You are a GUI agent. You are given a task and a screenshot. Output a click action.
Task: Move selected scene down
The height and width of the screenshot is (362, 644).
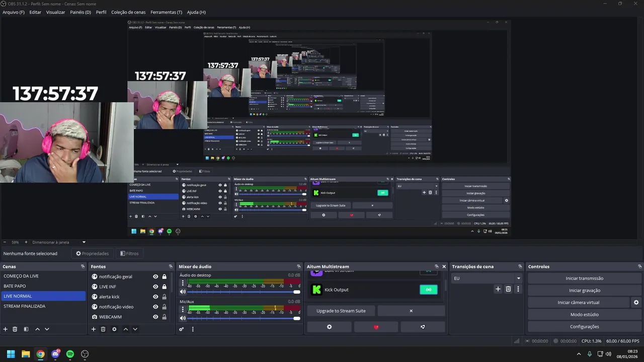47,329
